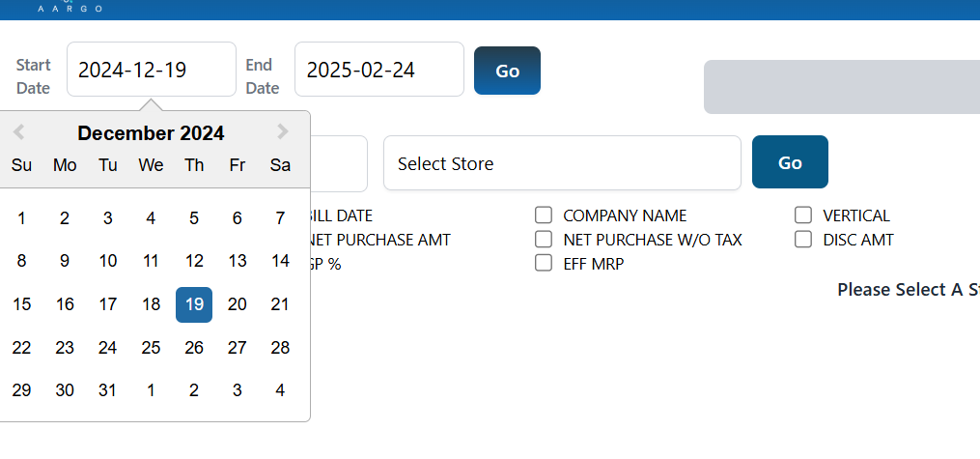980x459 pixels.
Task: Select December 17 in the calendar
Action: coord(107,304)
